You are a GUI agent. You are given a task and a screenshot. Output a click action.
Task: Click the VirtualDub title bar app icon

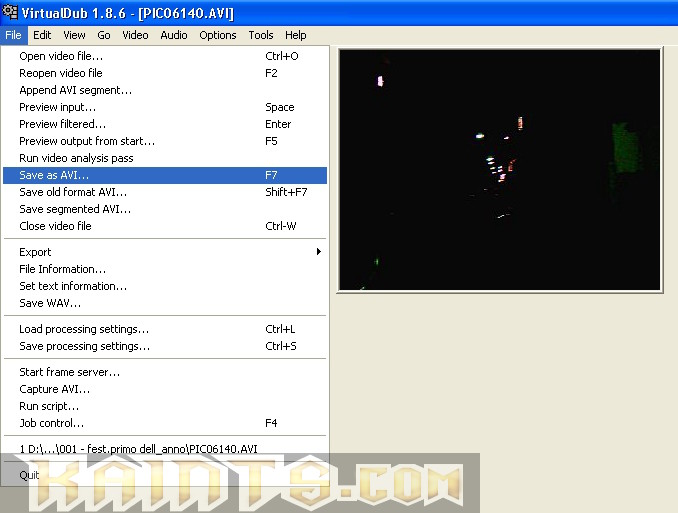tap(10, 12)
